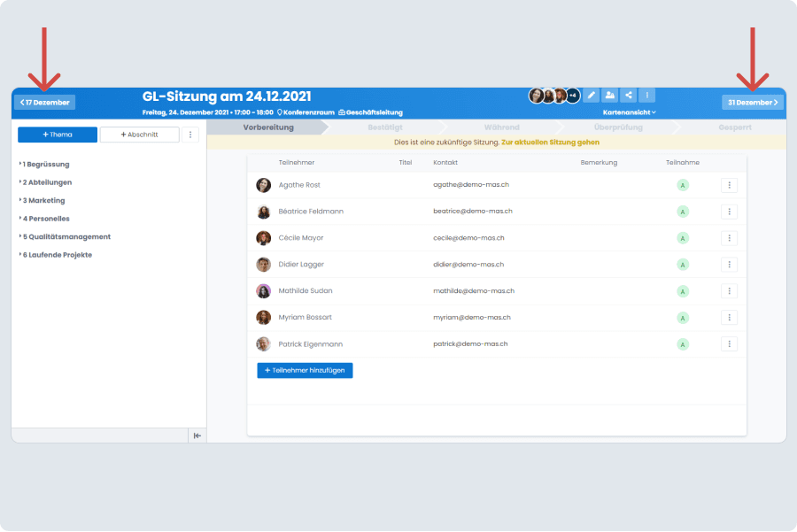Toggle attendance badge for Béatrice Feldmann

click(x=683, y=212)
